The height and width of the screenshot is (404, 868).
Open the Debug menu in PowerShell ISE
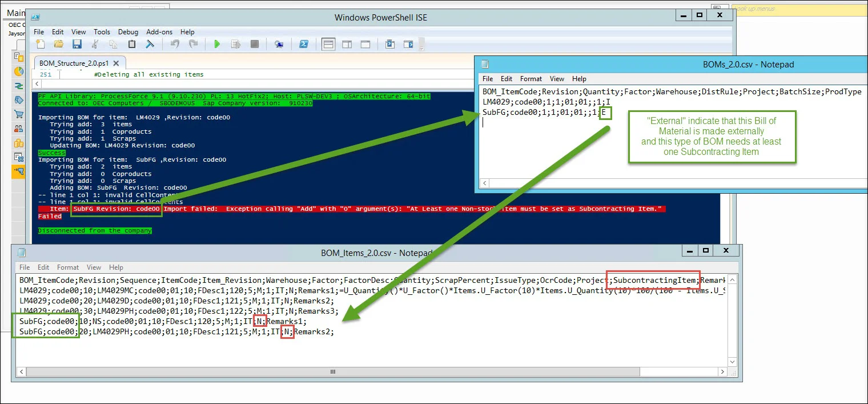tap(128, 32)
